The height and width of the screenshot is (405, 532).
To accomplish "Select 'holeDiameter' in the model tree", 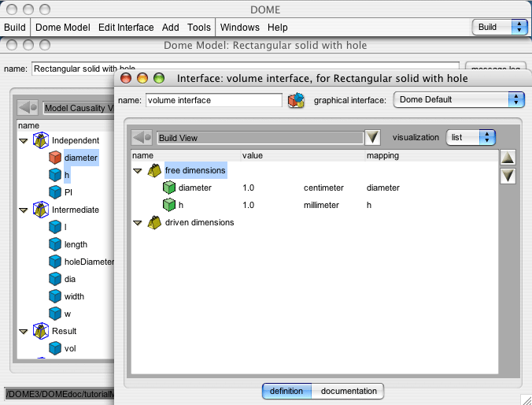I will click(89, 262).
